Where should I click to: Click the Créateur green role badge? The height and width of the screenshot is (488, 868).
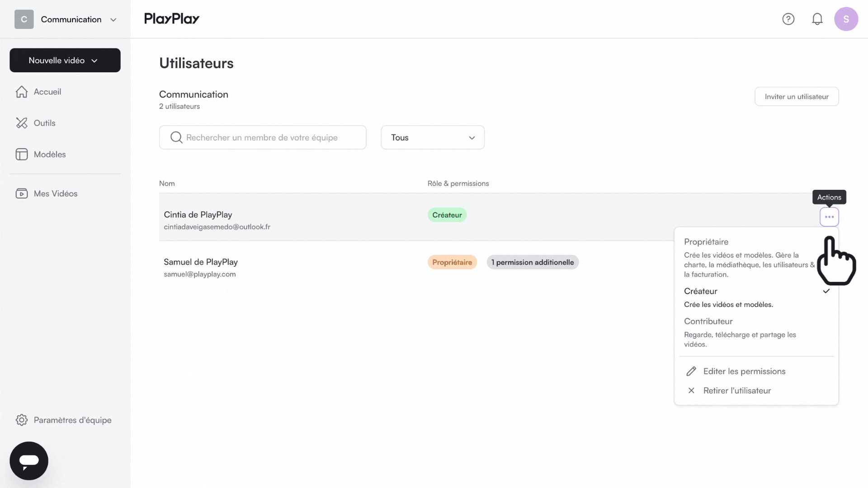click(x=447, y=215)
